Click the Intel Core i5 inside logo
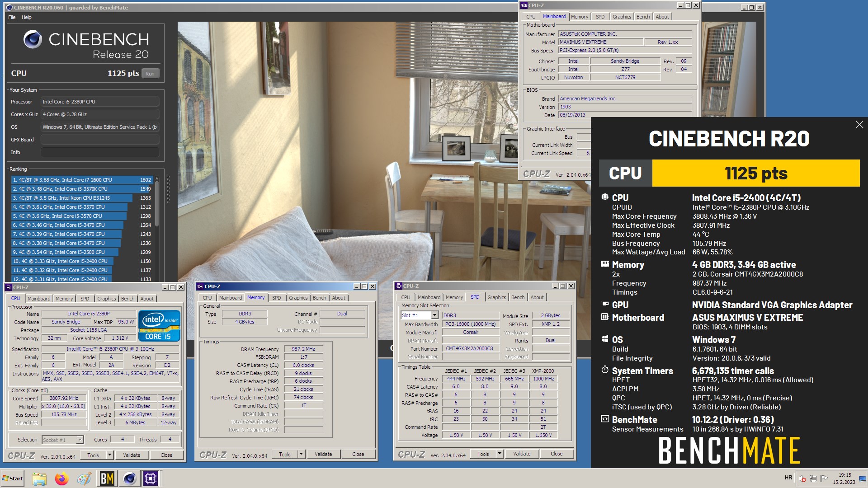Image resolution: width=868 pixels, height=488 pixels. tap(159, 325)
